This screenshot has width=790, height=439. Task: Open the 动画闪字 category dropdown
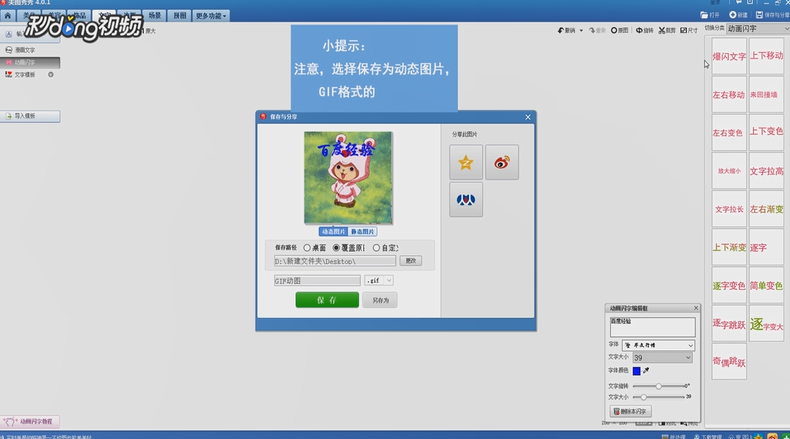point(757,29)
